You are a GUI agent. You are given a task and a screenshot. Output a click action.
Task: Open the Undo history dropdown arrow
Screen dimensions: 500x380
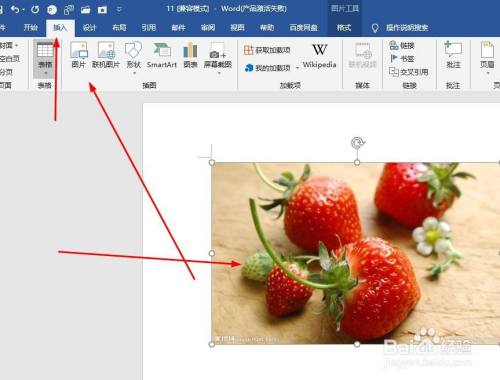(23, 10)
